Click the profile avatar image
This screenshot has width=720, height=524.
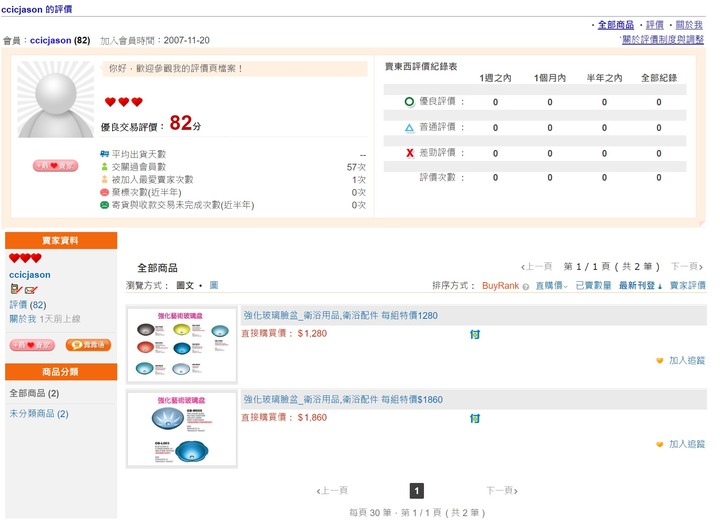click(x=56, y=99)
